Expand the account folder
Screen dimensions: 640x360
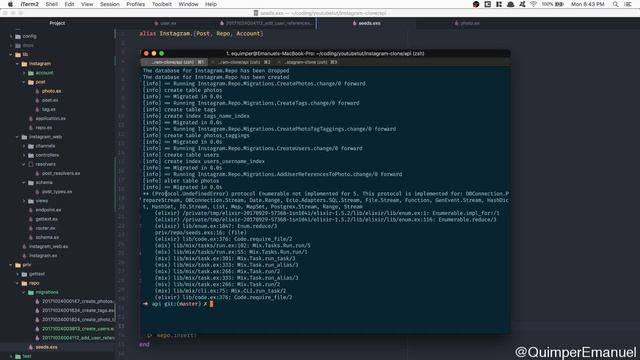pos(24,73)
